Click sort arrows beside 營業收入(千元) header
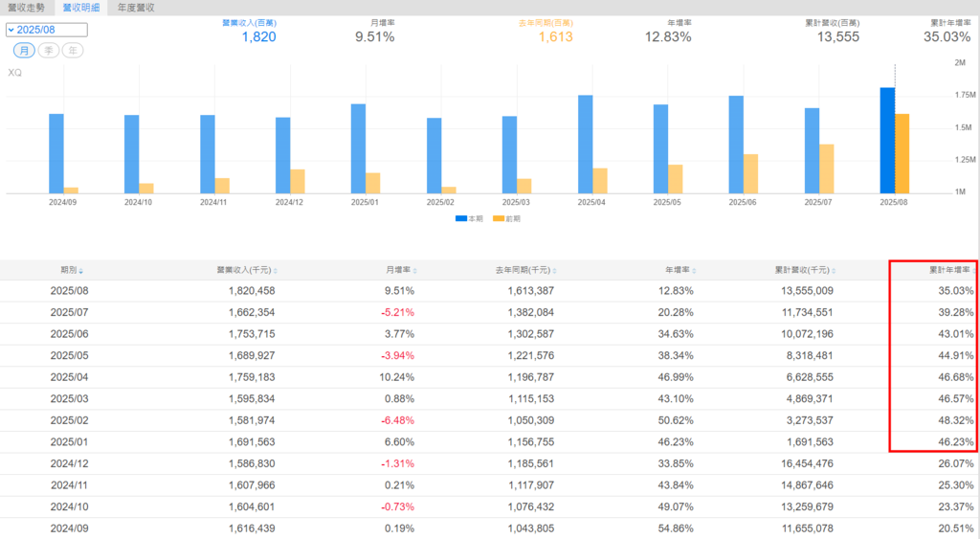The height and width of the screenshot is (539, 980). pyautogui.click(x=275, y=271)
